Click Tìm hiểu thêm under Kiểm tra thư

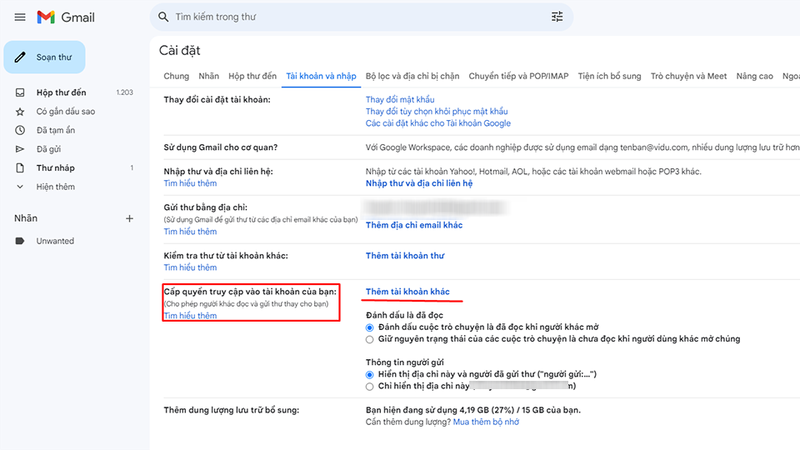click(x=190, y=267)
